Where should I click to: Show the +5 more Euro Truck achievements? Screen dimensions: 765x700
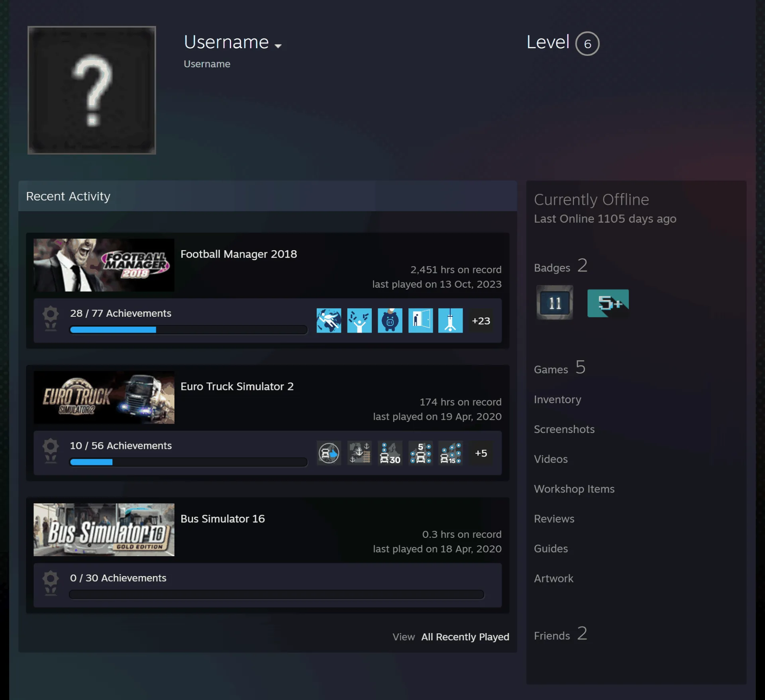click(481, 453)
